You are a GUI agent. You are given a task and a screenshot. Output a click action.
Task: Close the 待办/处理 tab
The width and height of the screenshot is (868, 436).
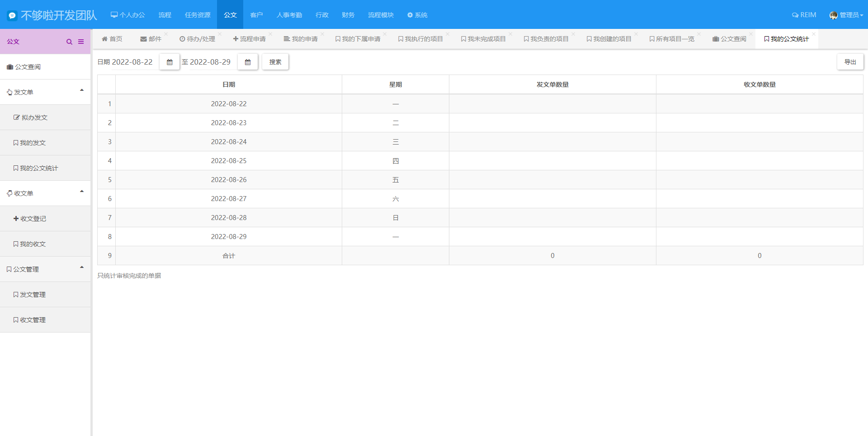click(x=220, y=34)
